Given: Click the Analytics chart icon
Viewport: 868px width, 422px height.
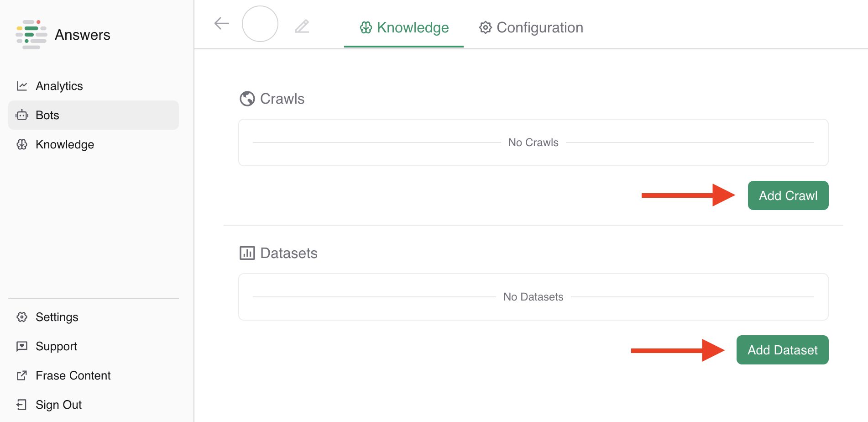Looking at the screenshot, I should (22, 86).
